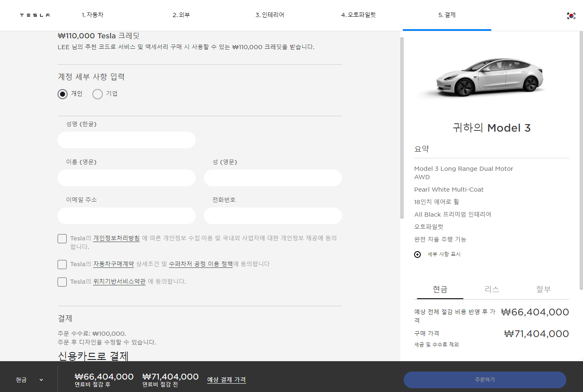This screenshot has width=583, height=392.
Task: Go to step 1. 자동차
Action: click(x=93, y=15)
